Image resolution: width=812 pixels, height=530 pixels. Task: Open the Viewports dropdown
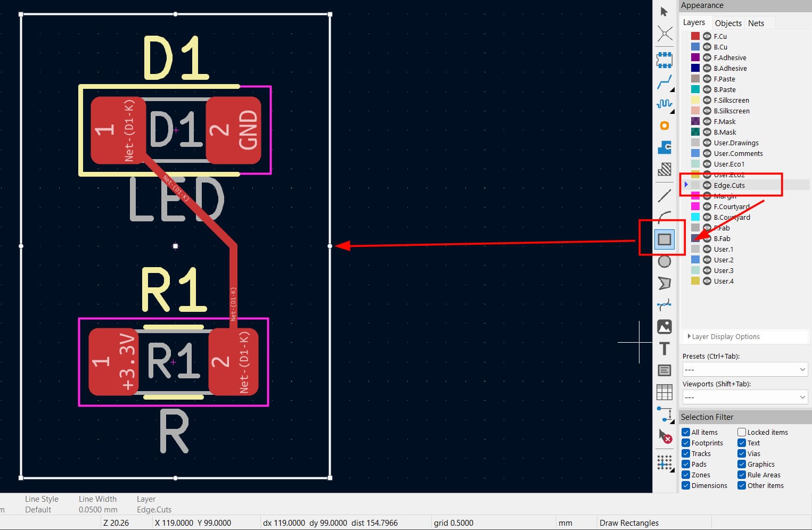click(x=744, y=396)
